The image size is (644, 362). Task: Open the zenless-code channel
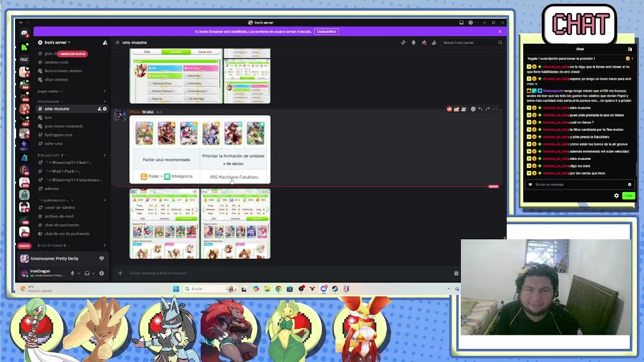56,62
